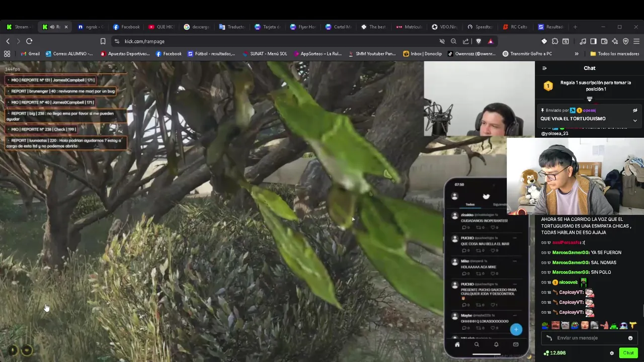Switch to the VDO.Ninja tab

pos(445,27)
